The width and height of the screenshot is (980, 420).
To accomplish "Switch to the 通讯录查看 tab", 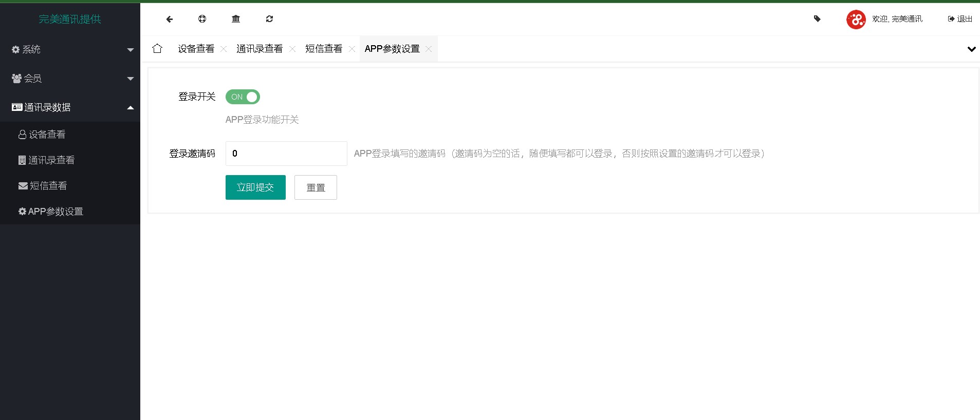I will (x=260, y=49).
